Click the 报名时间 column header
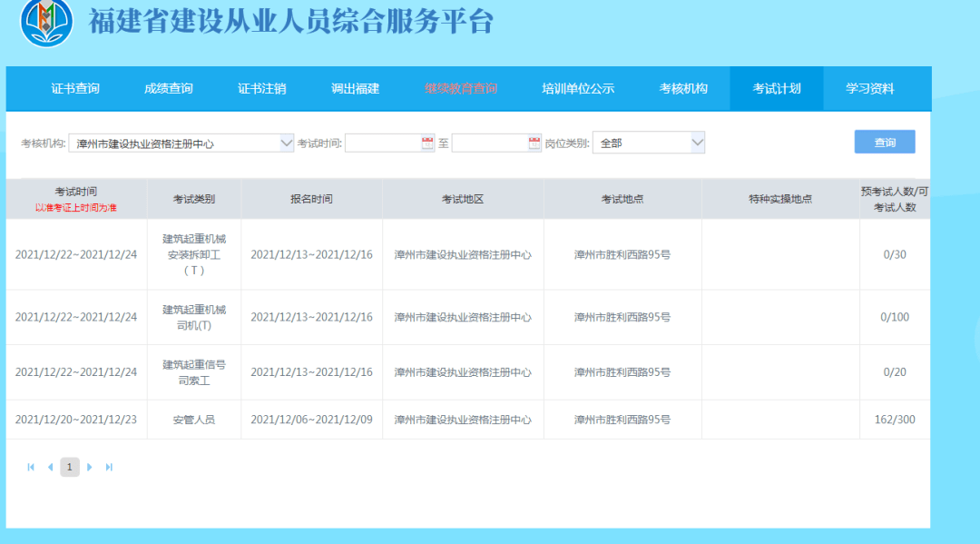The width and height of the screenshot is (980, 544). pyautogui.click(x=311, y=199)
